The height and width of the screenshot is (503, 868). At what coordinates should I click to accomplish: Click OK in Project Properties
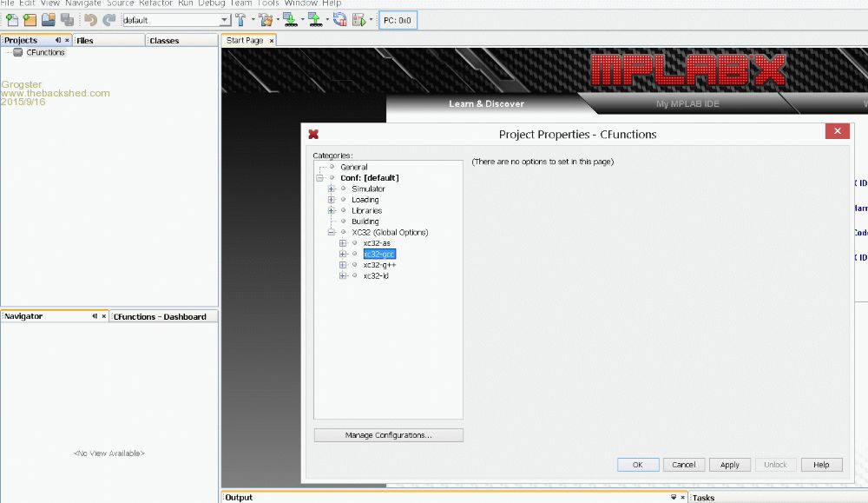click(637, 465)
